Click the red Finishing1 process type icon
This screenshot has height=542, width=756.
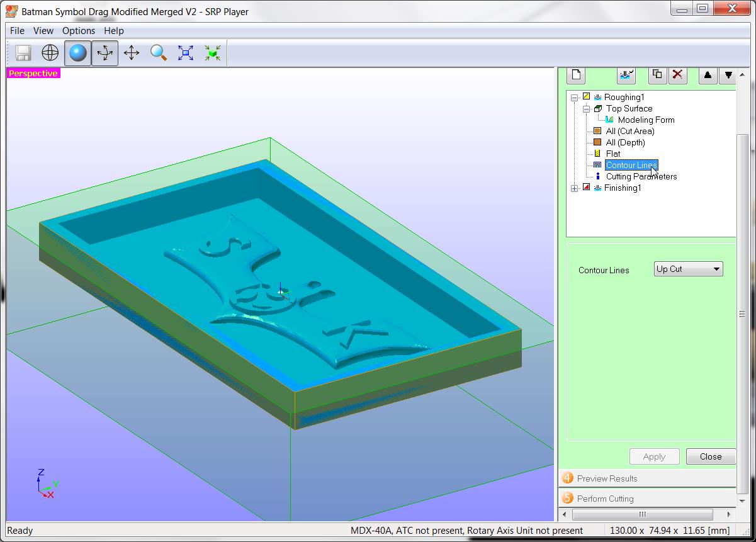point(587,188)
